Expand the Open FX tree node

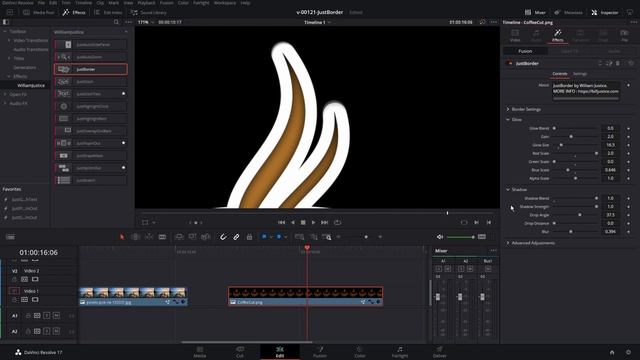(x=5, y=94)
